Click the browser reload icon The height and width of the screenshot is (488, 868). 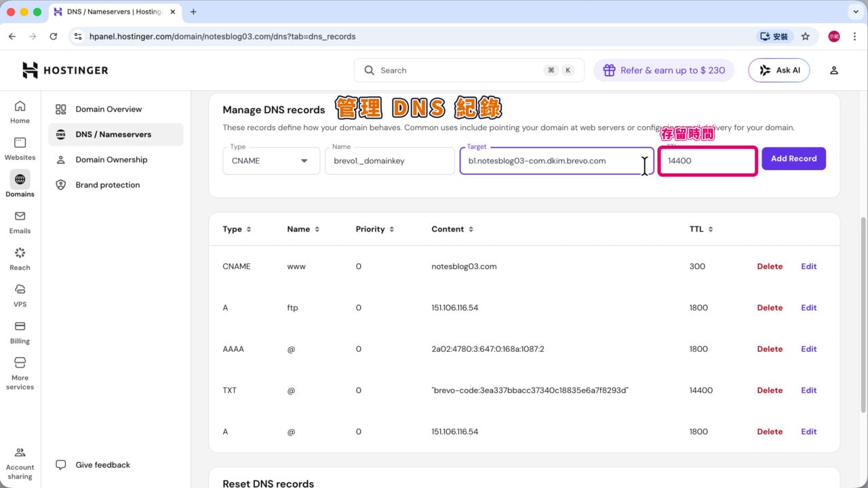[x=54, y=37]
